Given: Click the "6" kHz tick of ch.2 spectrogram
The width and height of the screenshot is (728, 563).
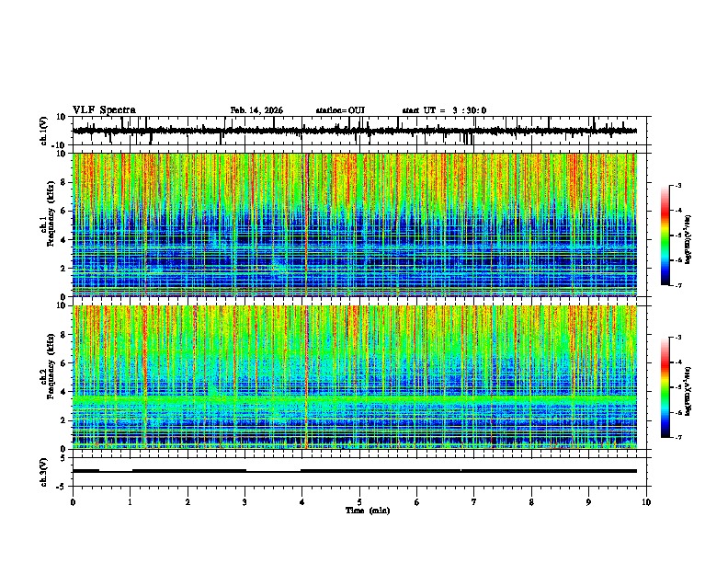Looking at the screenshot, I should 64,363.
